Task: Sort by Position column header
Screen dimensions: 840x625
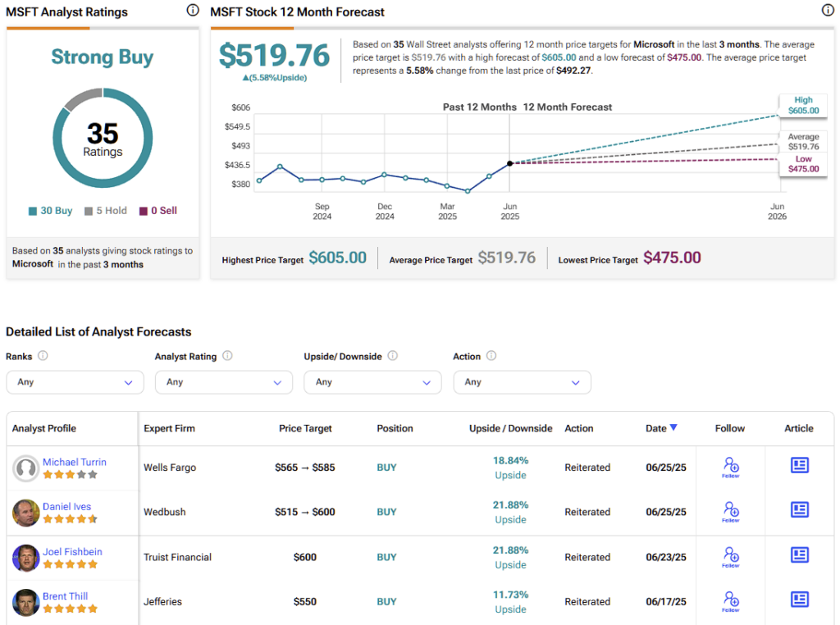Action: [x=395, y=428]
